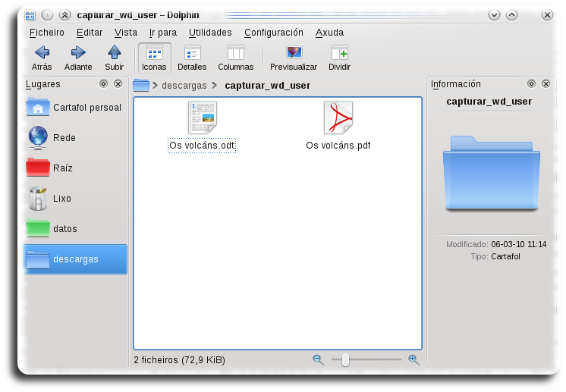The height and width of the screenshot is (392, 566).
Task: Switch to Iconas view mode
Action: (154, 52)
